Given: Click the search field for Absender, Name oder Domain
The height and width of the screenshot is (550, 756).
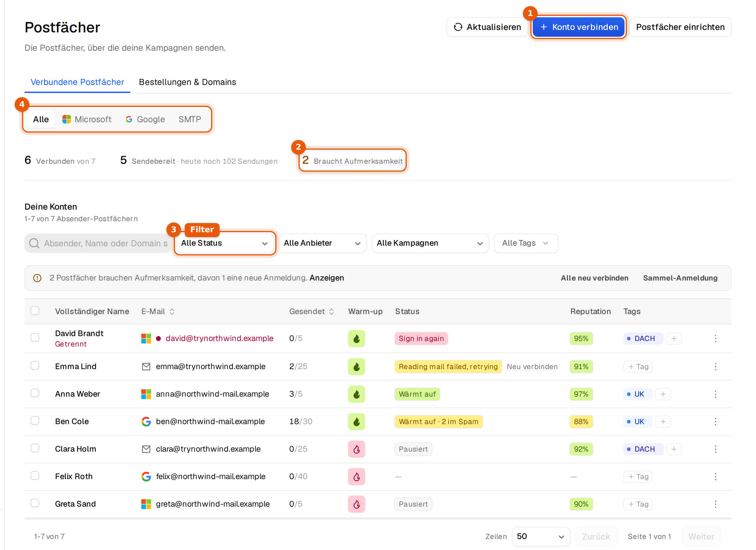Looking at the screenshot, I should tap(98, 243).
